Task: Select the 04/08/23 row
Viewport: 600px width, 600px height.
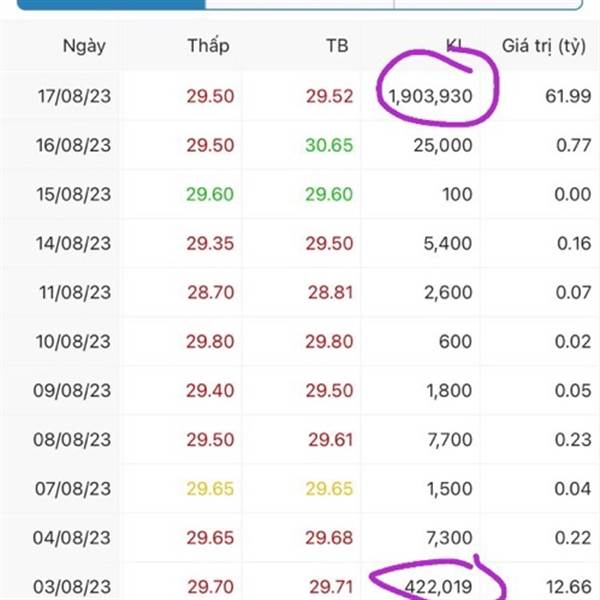Action: click(300, 538)
